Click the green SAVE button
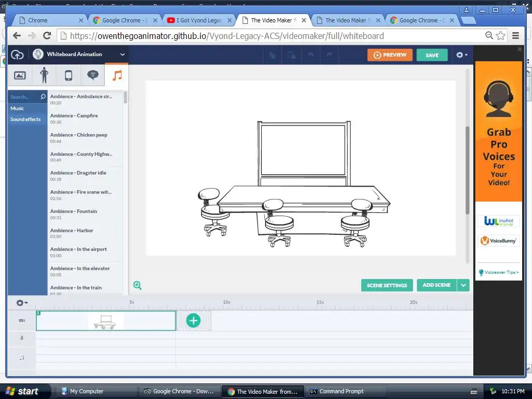Screen dimensions: 532x399 click(432, 55)
